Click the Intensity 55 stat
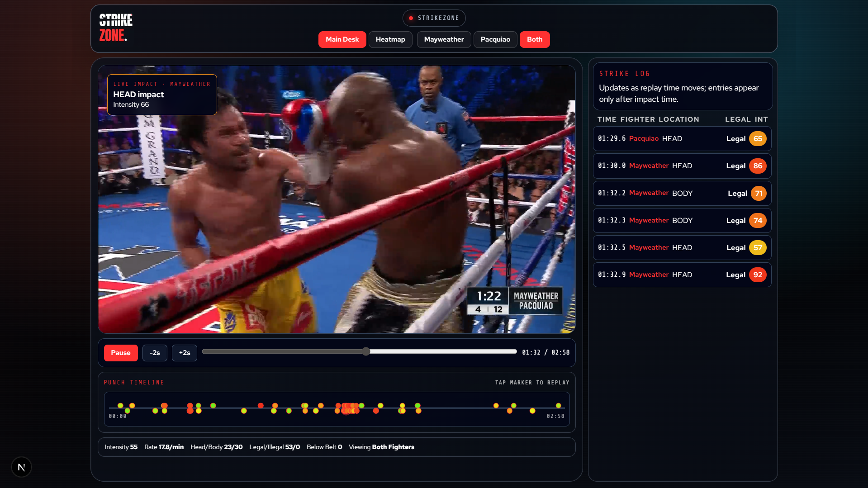The image size is (868, 488). (121, 447)
